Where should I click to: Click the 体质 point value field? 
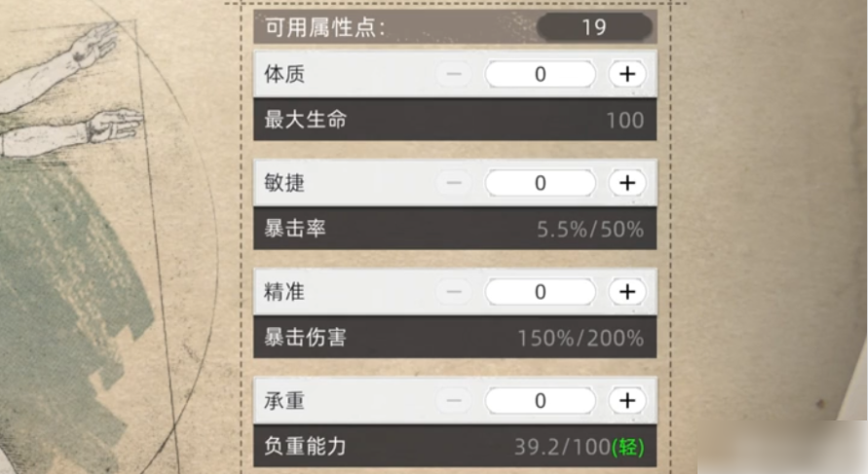[540, 74]
